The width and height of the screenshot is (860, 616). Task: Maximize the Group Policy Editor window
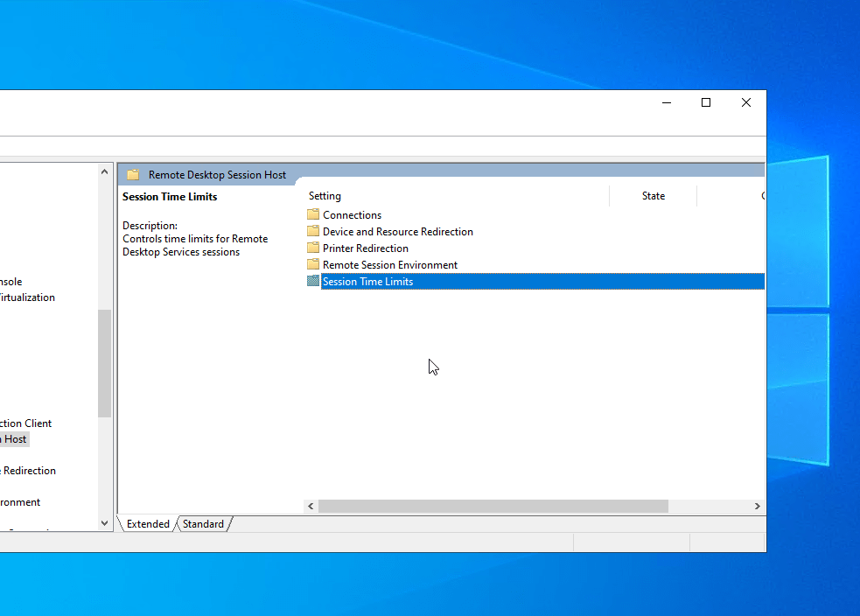pos(706,102)
